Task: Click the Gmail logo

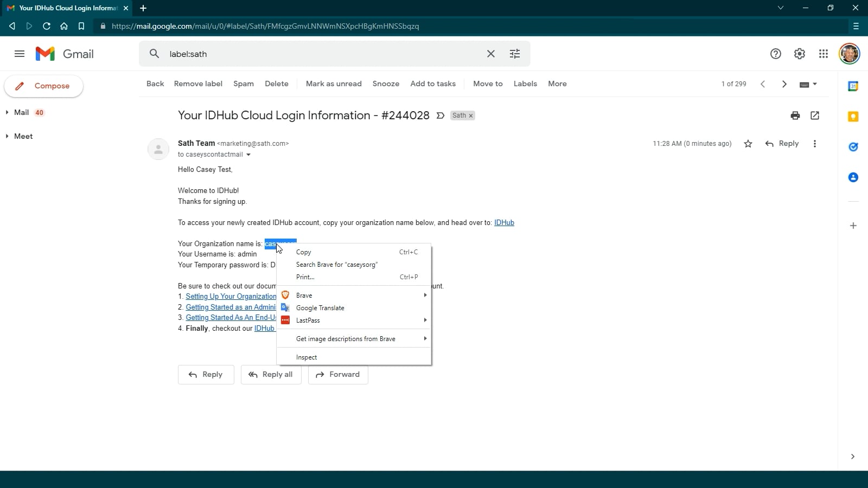Action: tap(65, 54)
